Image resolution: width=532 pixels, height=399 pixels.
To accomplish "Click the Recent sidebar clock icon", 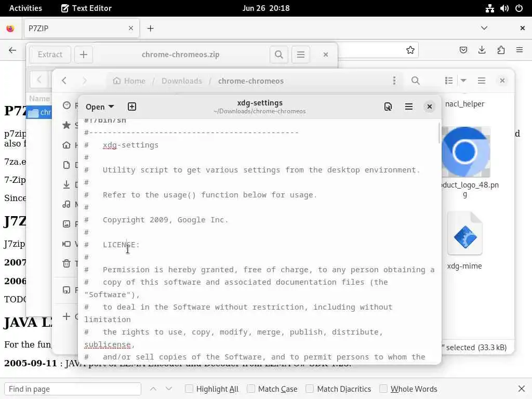I will tap(66, 105).
